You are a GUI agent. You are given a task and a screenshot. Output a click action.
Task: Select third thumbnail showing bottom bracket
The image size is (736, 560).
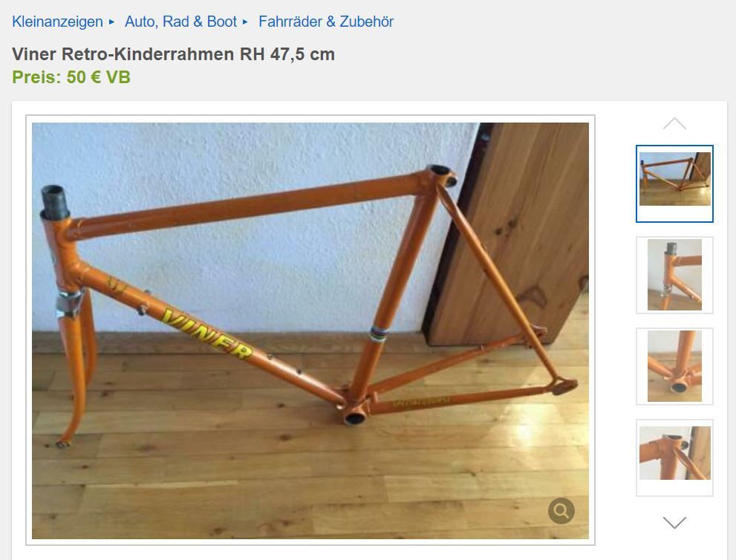tap(674, 366)
